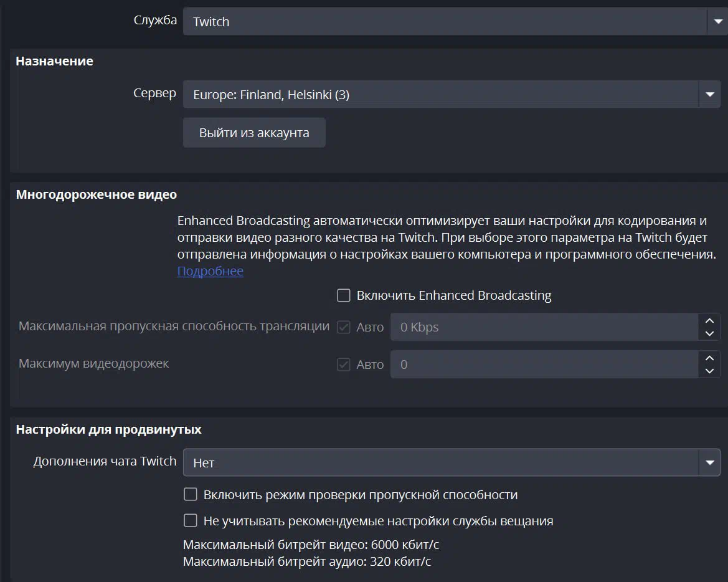Click the arrow of the Дополнения чата Twitch dropdown
The width and height of the screenshot is (728, 582).
709,462
